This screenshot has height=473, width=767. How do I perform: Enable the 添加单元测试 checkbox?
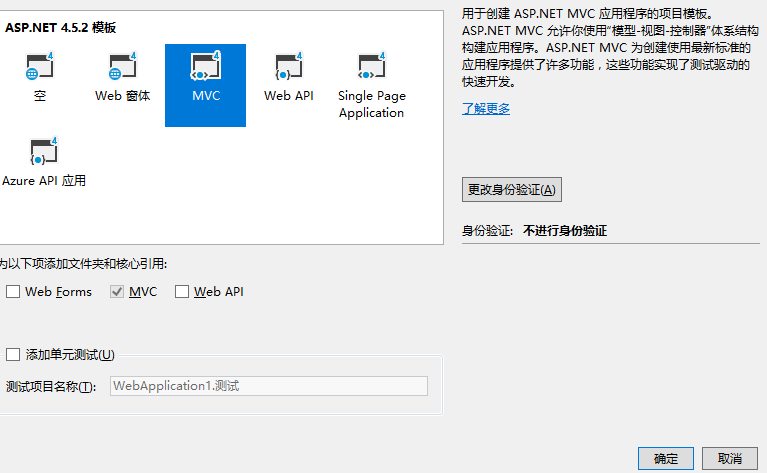click(x=13, y=354)
